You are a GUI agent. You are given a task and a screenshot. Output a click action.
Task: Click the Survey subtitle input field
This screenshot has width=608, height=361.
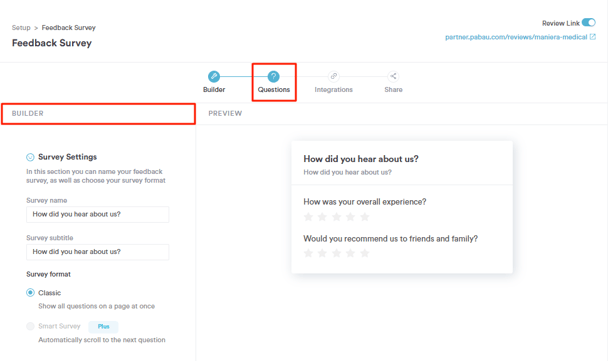98,252
